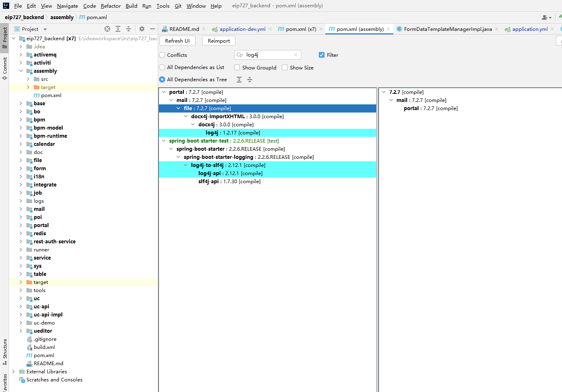This screenshot has height=392, width=562.
Task: Select All Dependencies as List option
Action: pos(162,67)
